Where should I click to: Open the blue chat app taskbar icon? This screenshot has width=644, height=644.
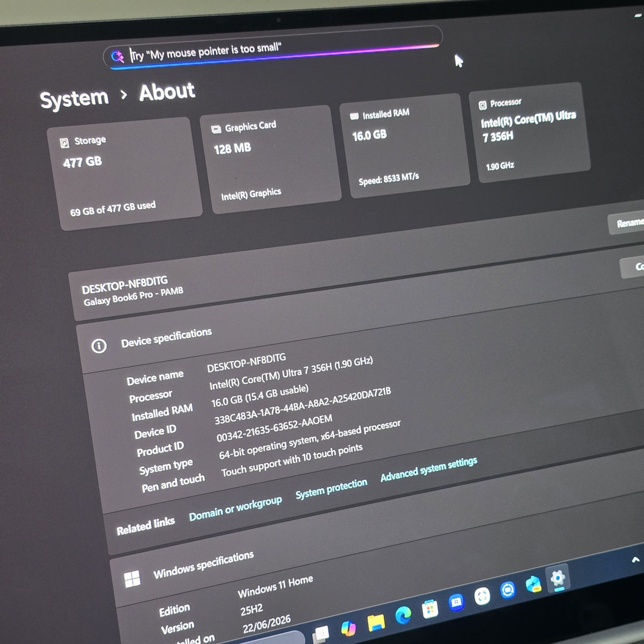tap(456, 602)
